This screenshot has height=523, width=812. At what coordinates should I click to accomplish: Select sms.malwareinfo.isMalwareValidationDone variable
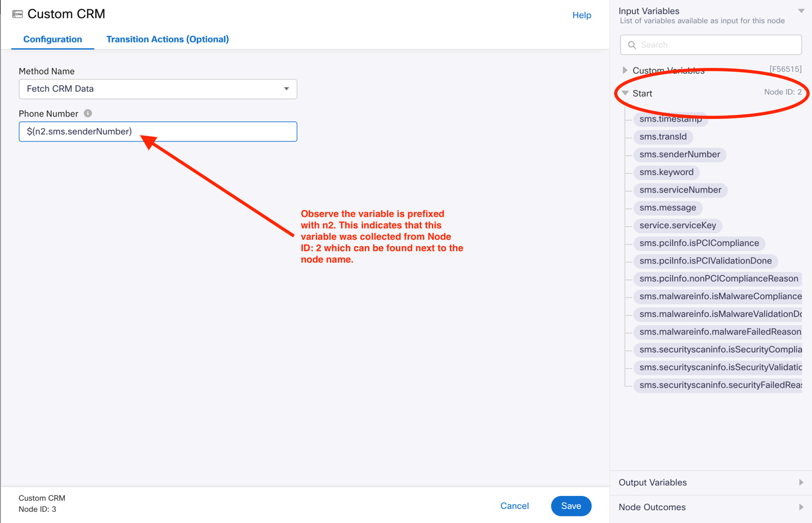718,314
